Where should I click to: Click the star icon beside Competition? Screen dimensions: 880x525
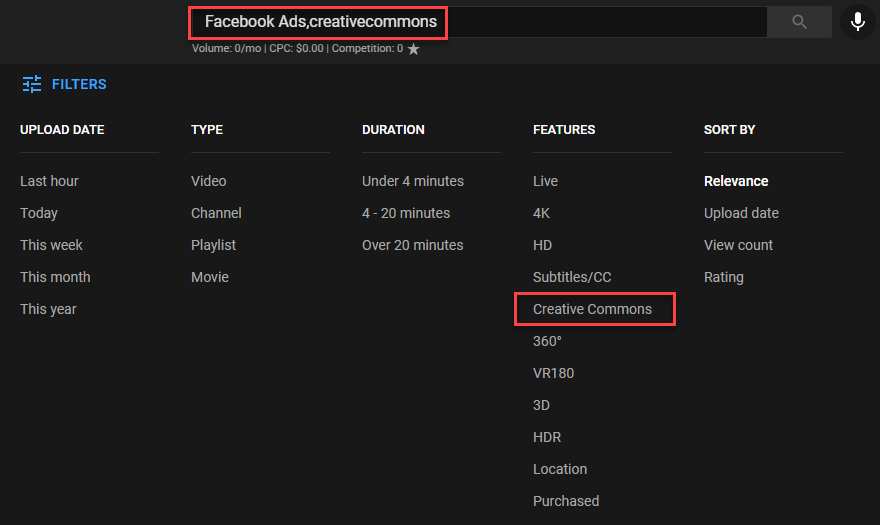pos(413,49)
